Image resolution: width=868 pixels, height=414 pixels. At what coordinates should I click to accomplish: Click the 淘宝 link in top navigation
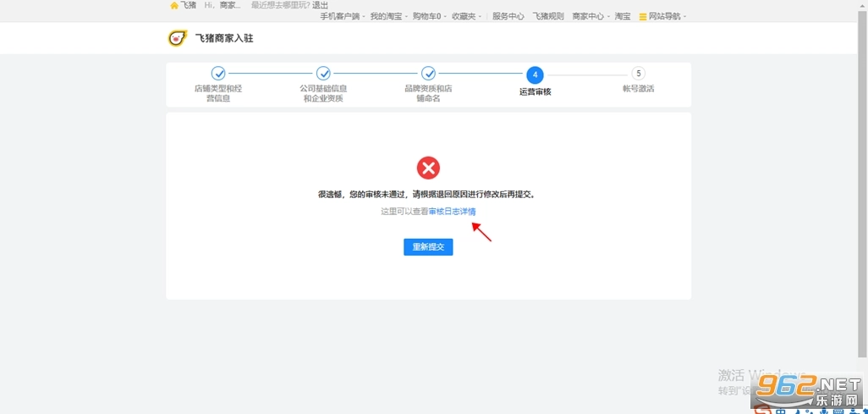point(623,16)
